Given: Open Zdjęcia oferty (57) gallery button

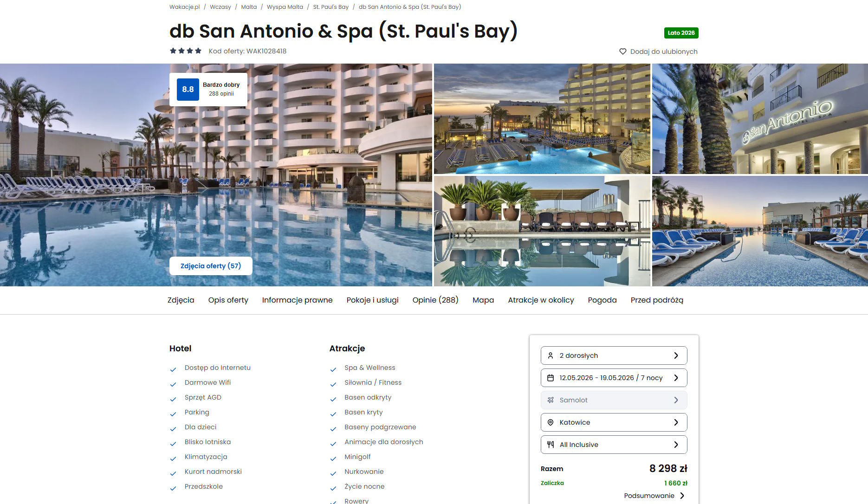Looking at the screenshot, I should [211, 266].
